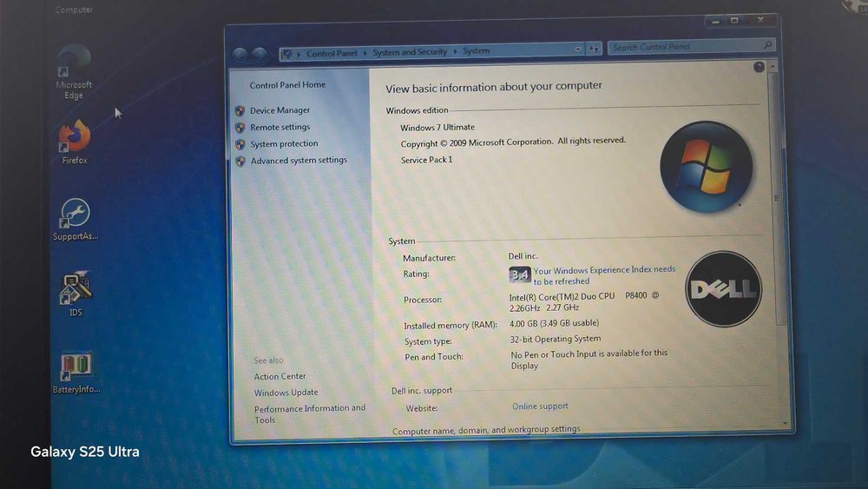Click the Windows logo image

point(706,167)
